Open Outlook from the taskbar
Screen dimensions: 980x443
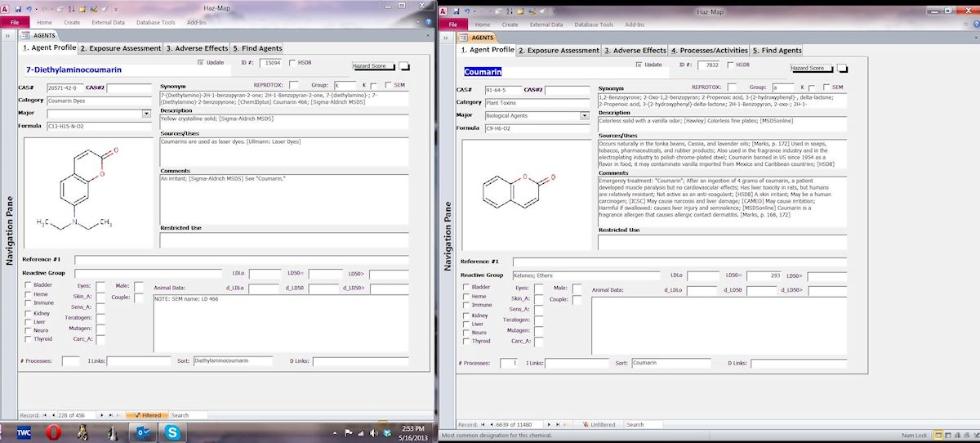(x=142, y=432)
